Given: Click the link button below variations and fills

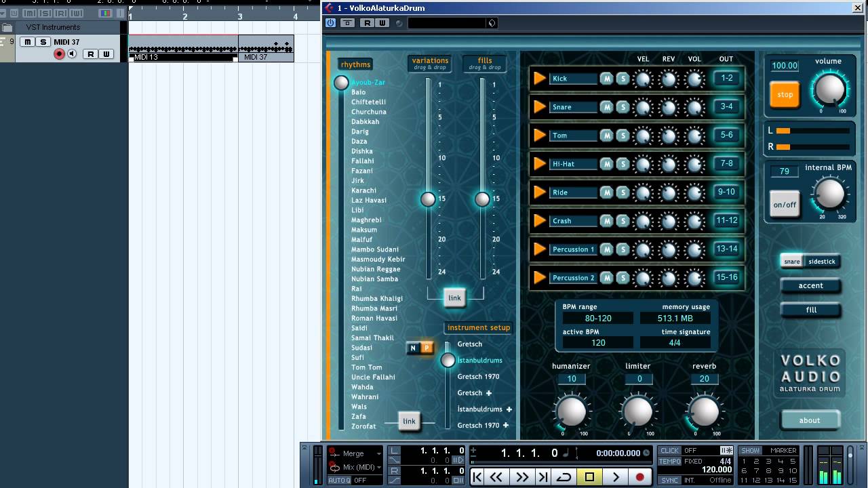Looking at the screenshot, I should pyautogui.click(x=454, y=298).
